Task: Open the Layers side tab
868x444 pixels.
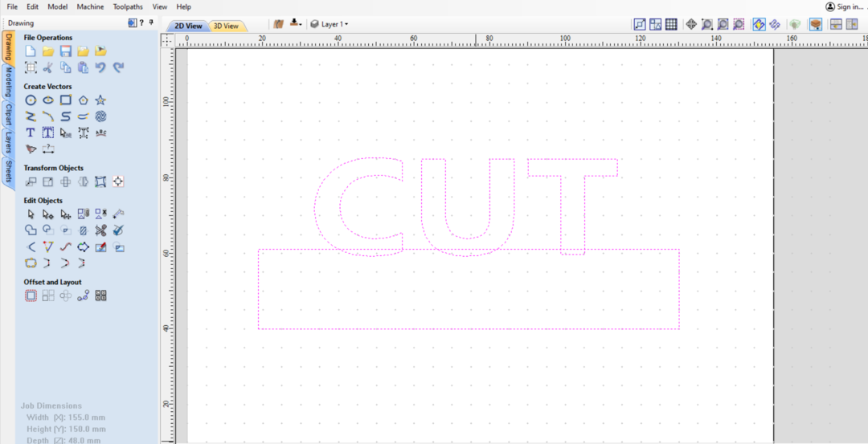Action: click(x=8, y=143)
